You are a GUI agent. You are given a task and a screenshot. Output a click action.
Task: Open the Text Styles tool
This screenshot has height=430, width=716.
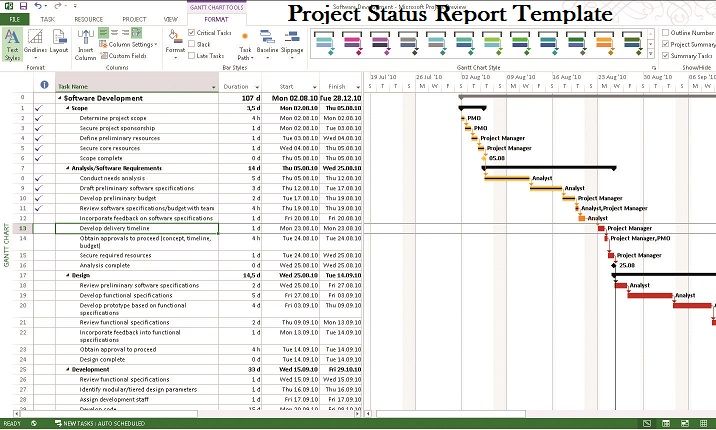pyautogui.click(x=12, y=45)
